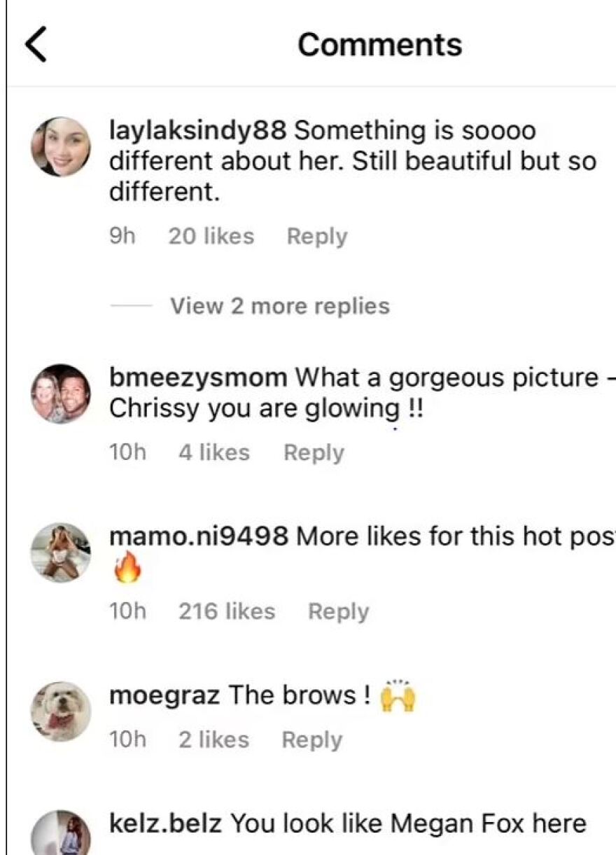The height and width of the screenshot is (855, 616).
Task: Open the bmeezysmom username link
Action: pyautogui.click(x=198, y=377)
